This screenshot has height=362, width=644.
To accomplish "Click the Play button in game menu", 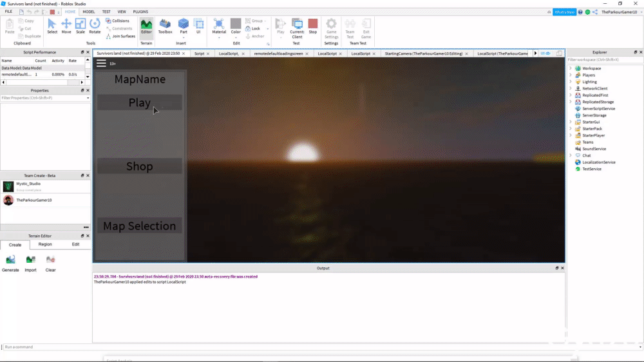I will click(x=140, y=102).
